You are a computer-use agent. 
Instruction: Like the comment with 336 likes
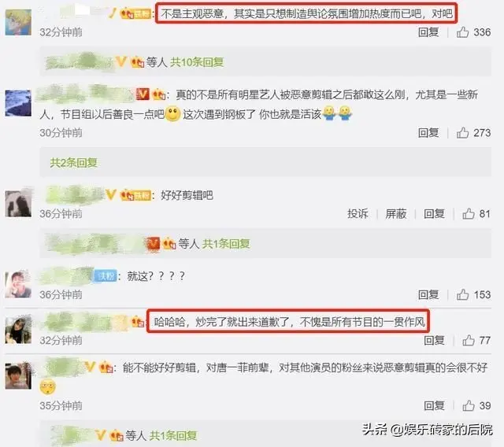click(462, 32)
